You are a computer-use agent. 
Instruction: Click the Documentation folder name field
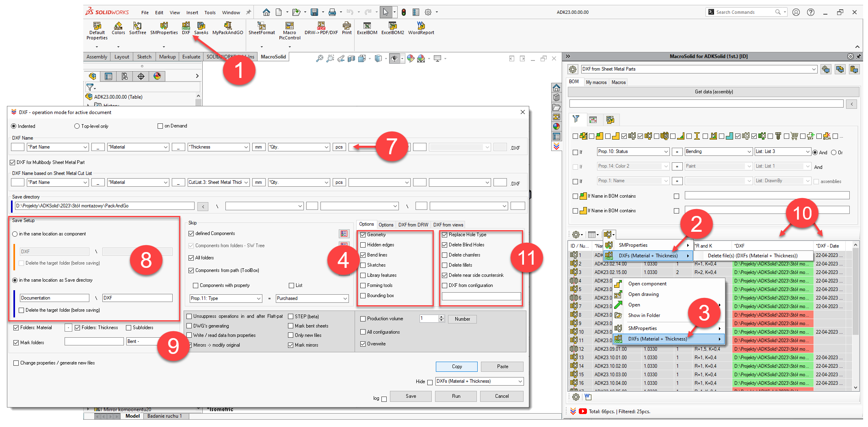54,298
